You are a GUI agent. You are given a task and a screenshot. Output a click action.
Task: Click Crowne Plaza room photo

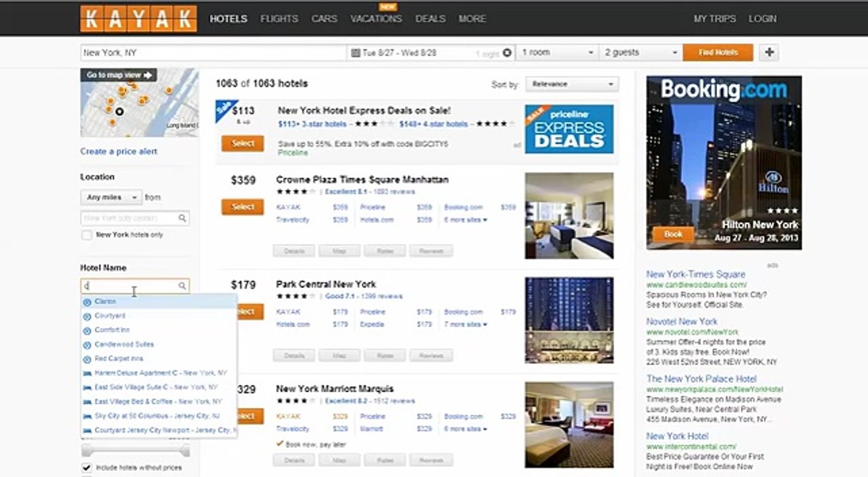pyautogui.click(x=569, y=216)
